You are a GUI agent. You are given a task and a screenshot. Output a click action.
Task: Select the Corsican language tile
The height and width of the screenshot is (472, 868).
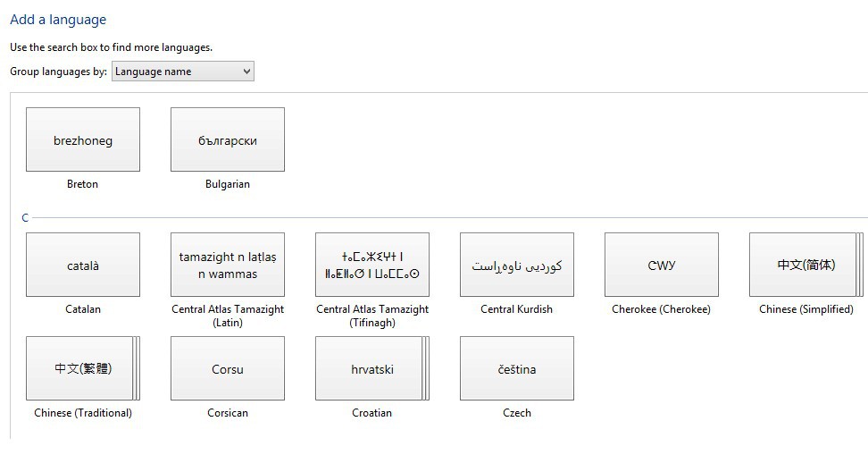point(228,368)
